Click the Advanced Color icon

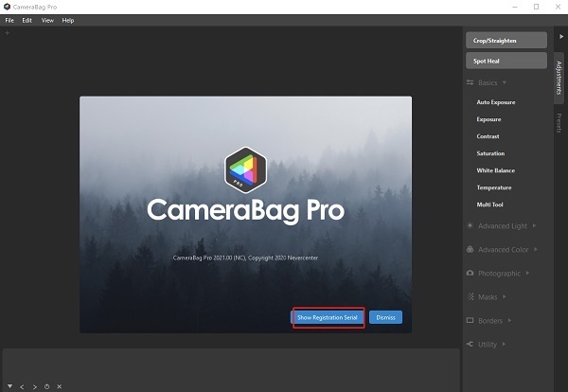tap(470, 249)
